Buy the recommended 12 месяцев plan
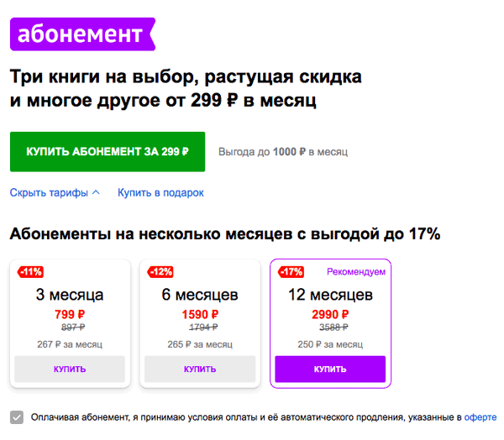504x440 pixels. click(x=330, y=369)
